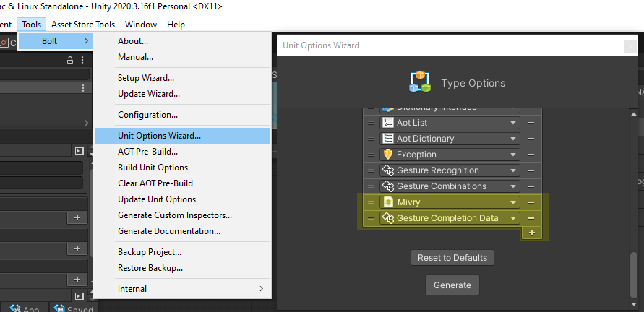Click Reset to Defaults button
Viewport: 644px width, 312px height.
tap(452, 258)
